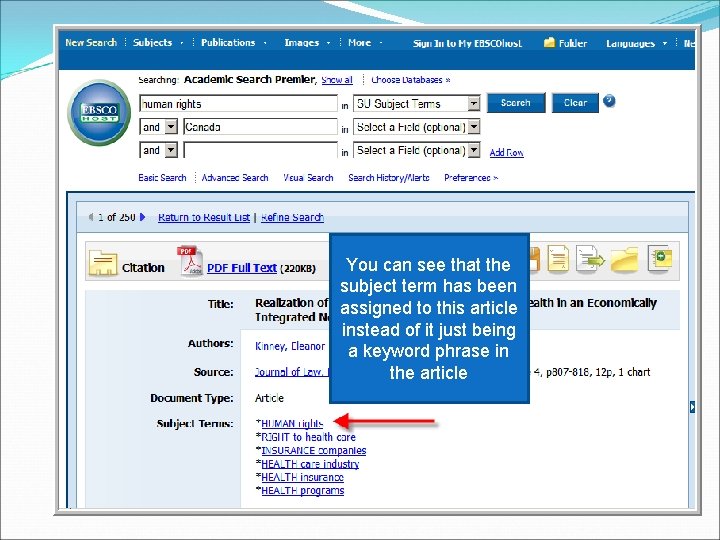Viewport: 720px width, 540px height.
Task: Click the Export arrow document icon
Action: (x=590, y=259)
